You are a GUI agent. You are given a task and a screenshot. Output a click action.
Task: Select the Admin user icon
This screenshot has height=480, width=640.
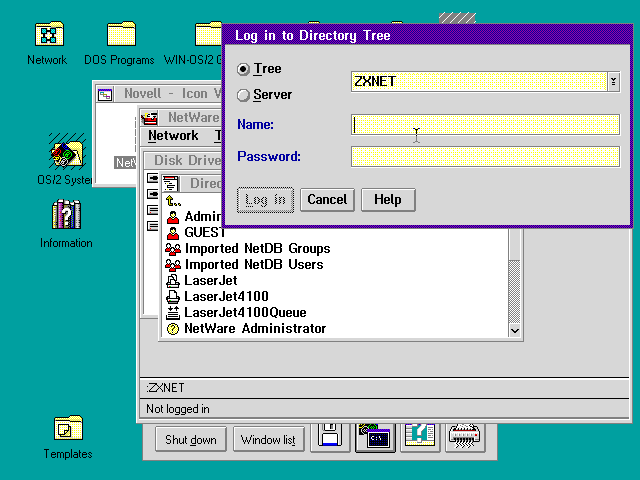(173, 217)
